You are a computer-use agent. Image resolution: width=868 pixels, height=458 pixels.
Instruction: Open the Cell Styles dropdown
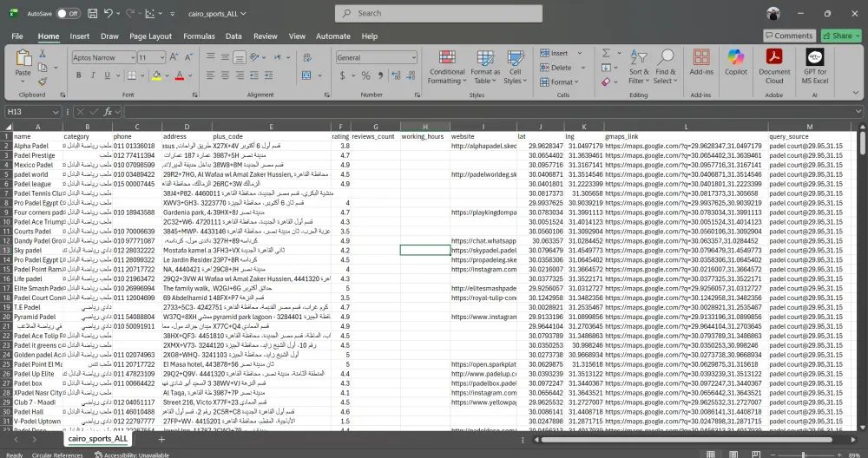point(515,67)
